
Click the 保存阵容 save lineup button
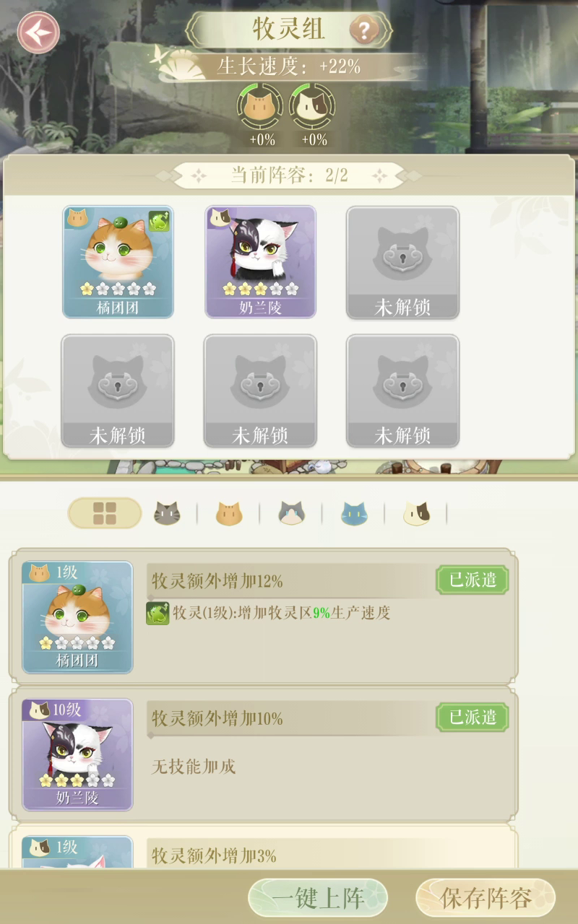(x=486, y=898)
